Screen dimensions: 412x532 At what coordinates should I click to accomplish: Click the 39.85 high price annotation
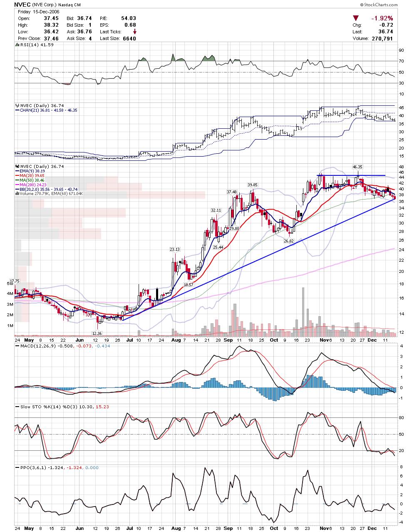pyautogui.click(x=252, y=184)
